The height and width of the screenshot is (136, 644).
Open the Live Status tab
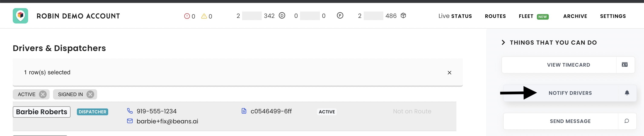(455, 16)
